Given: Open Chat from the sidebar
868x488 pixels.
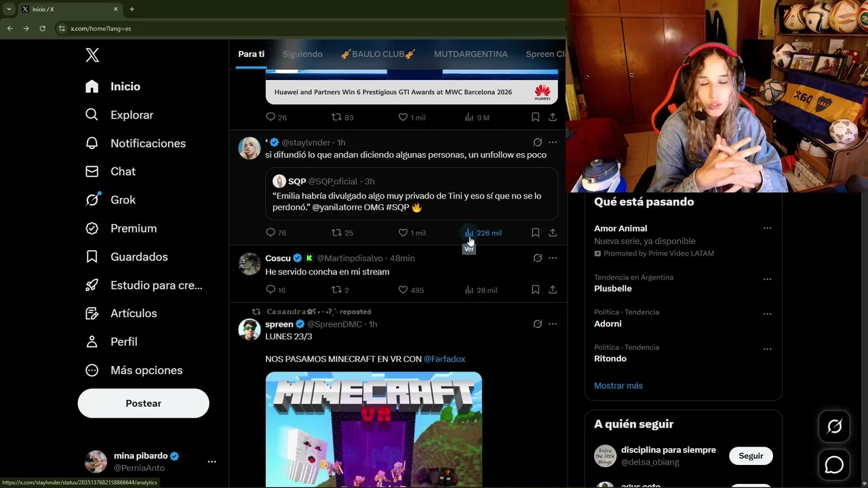Looking at the screenshot, I should 111,172.
